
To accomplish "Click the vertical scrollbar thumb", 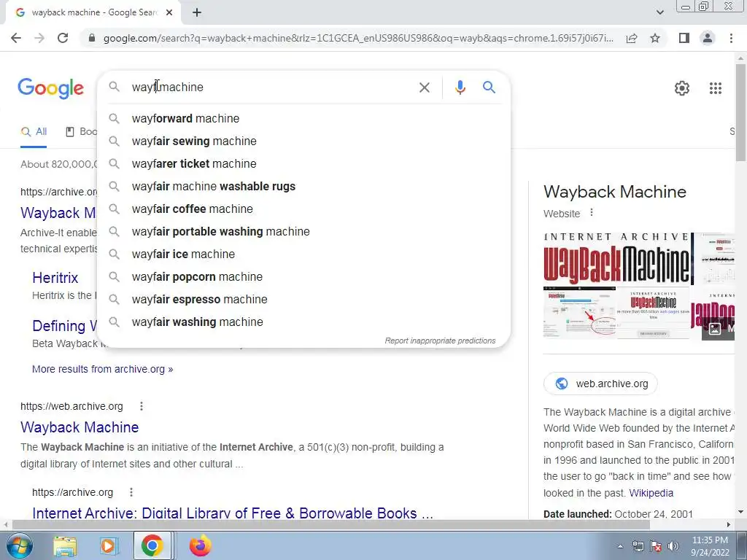I will coord(740,112).
